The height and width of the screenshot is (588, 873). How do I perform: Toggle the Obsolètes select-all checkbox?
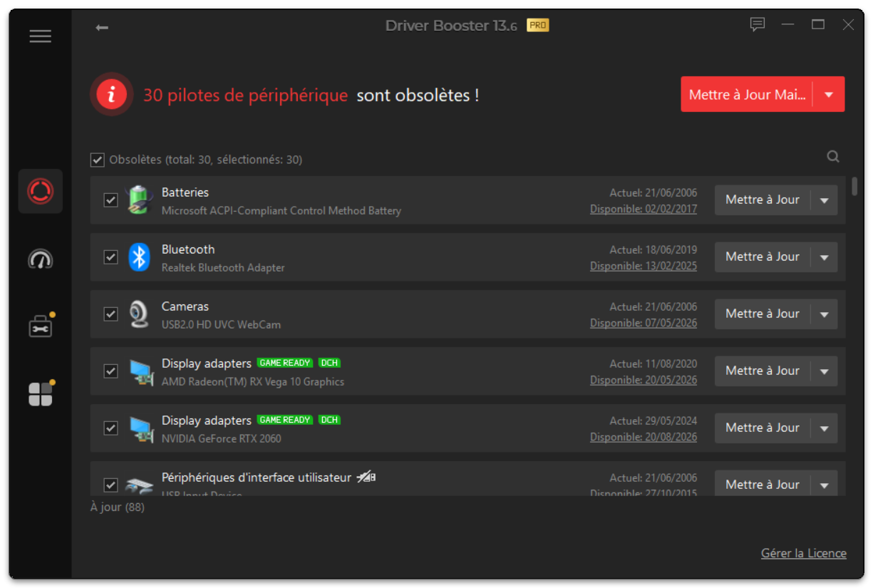(x=98, y=160)
